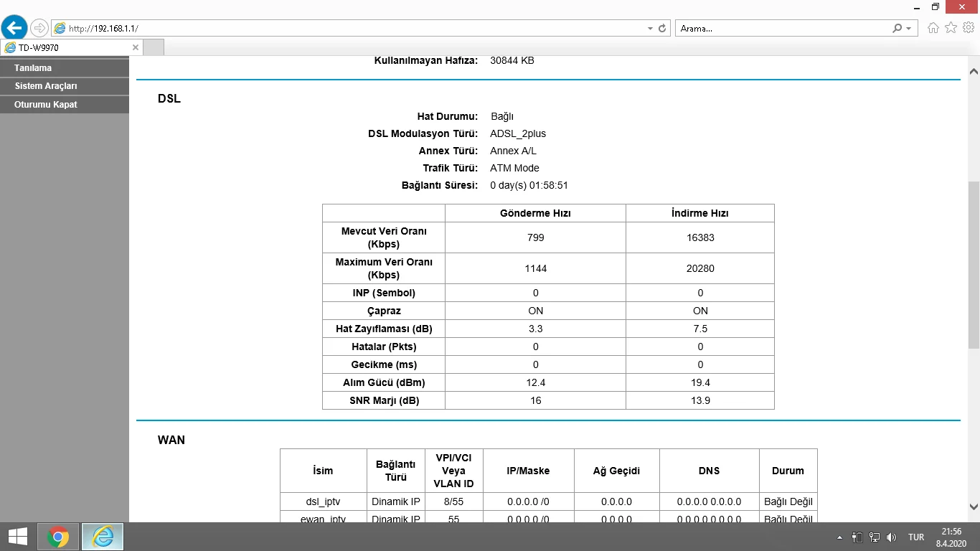Open Favorites with the star icon
The width and height of the screenshot is (980, 551).
[951, 28]
